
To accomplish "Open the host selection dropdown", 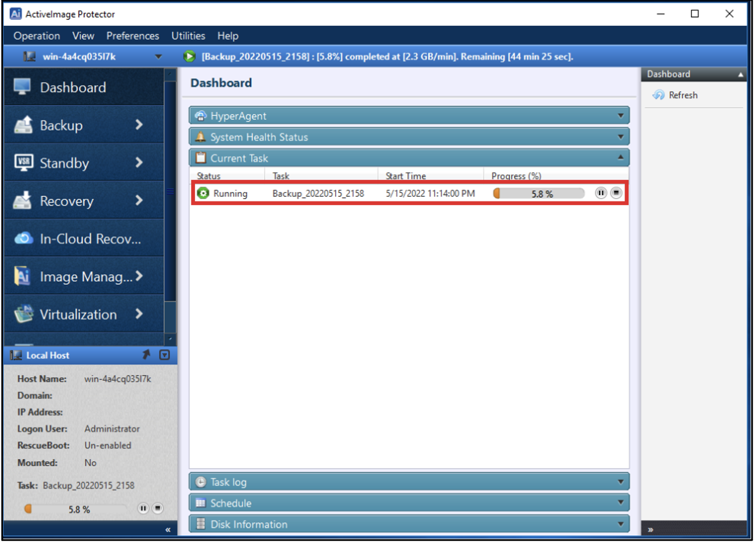I will click(158, 57).
